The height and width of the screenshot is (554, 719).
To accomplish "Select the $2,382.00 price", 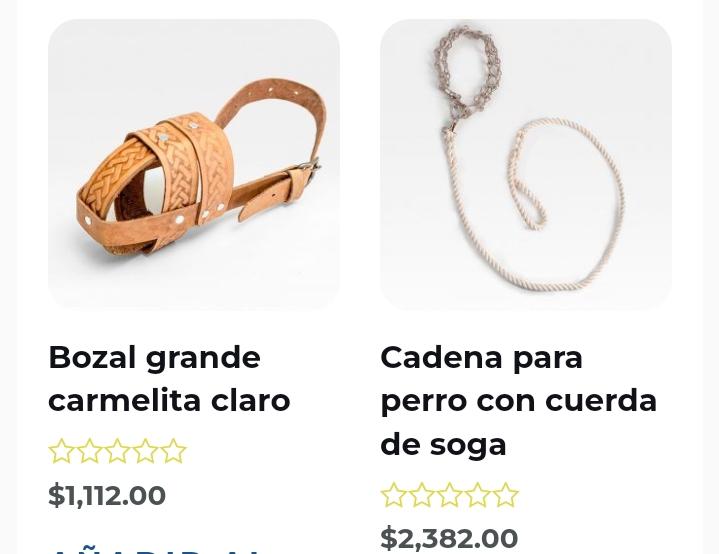I will point(449,538).
